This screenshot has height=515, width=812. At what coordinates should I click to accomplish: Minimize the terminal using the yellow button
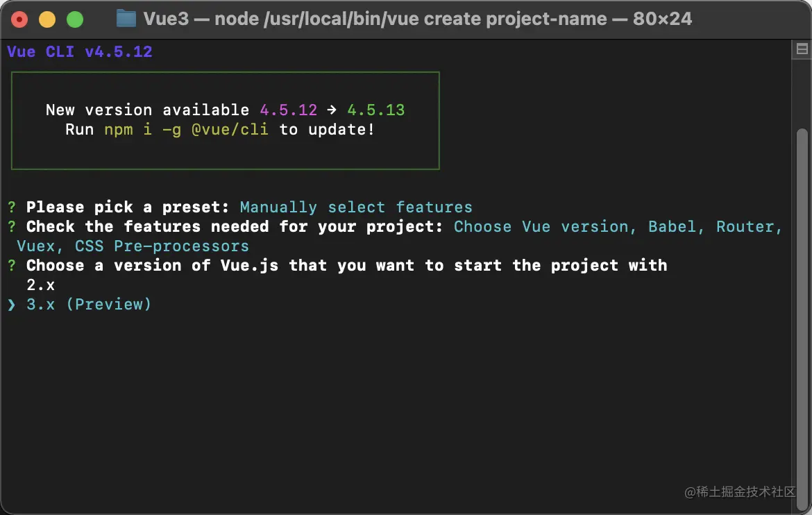(x=47, y=19)
